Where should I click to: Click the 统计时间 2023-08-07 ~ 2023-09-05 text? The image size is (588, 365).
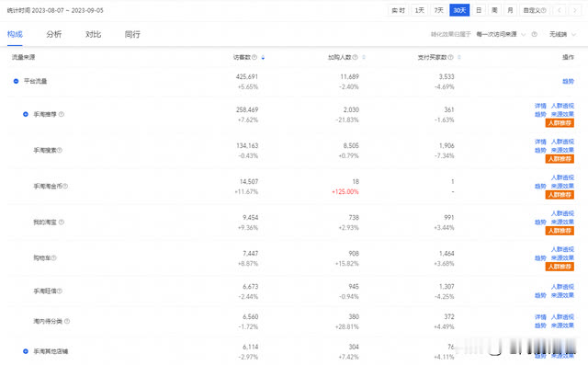coord(55,10)
